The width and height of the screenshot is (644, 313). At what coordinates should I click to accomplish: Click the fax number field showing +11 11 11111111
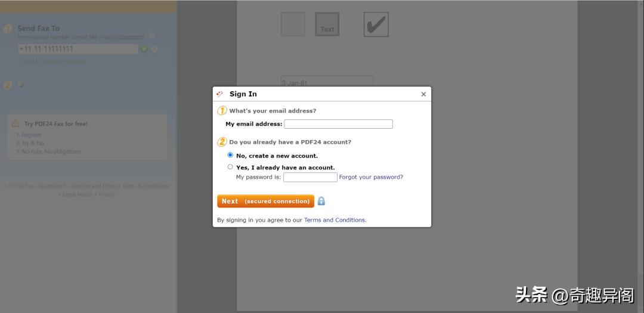78,49
